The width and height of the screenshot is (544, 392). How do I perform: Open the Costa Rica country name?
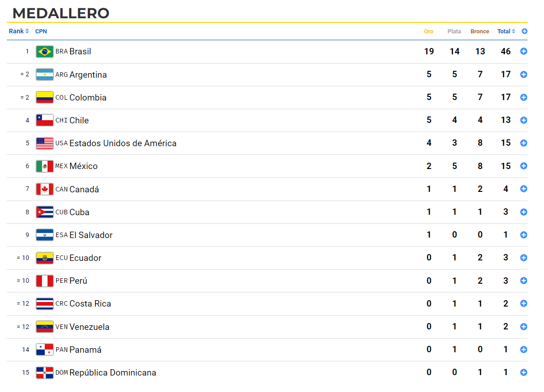coord(90,303)
